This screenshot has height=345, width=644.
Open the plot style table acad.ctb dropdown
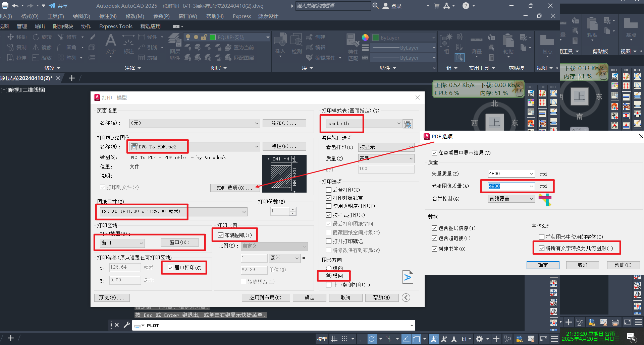point(364,124)
